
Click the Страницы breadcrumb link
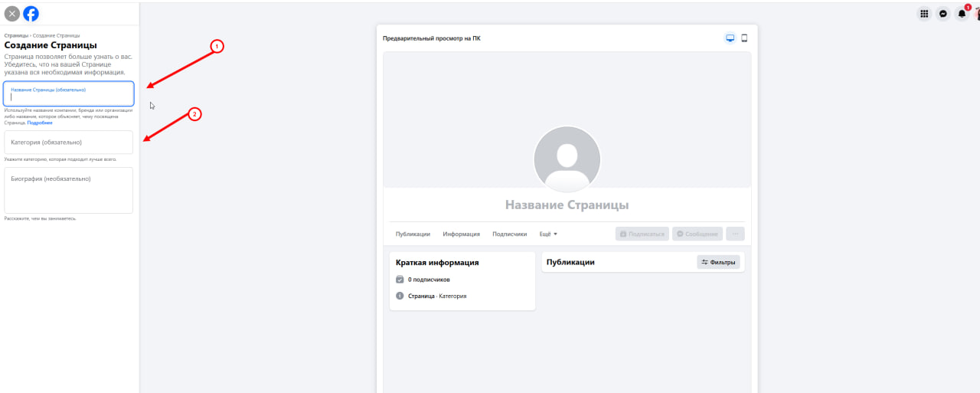[x=16, y=35]
